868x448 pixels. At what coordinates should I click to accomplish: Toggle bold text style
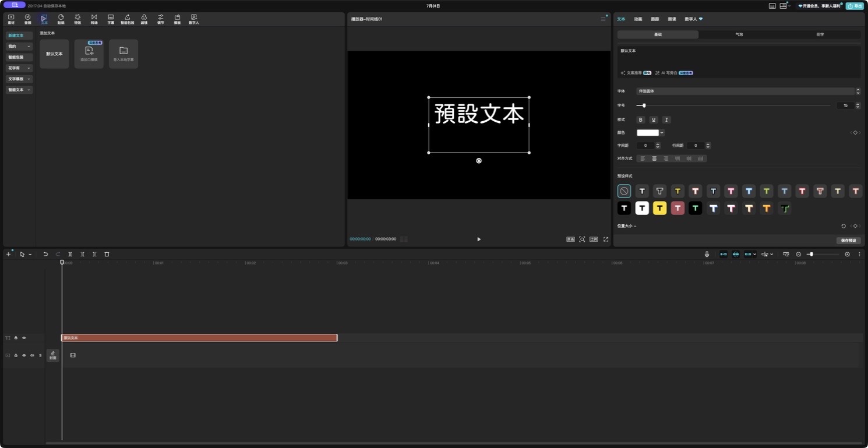click(x=641, y=119)
